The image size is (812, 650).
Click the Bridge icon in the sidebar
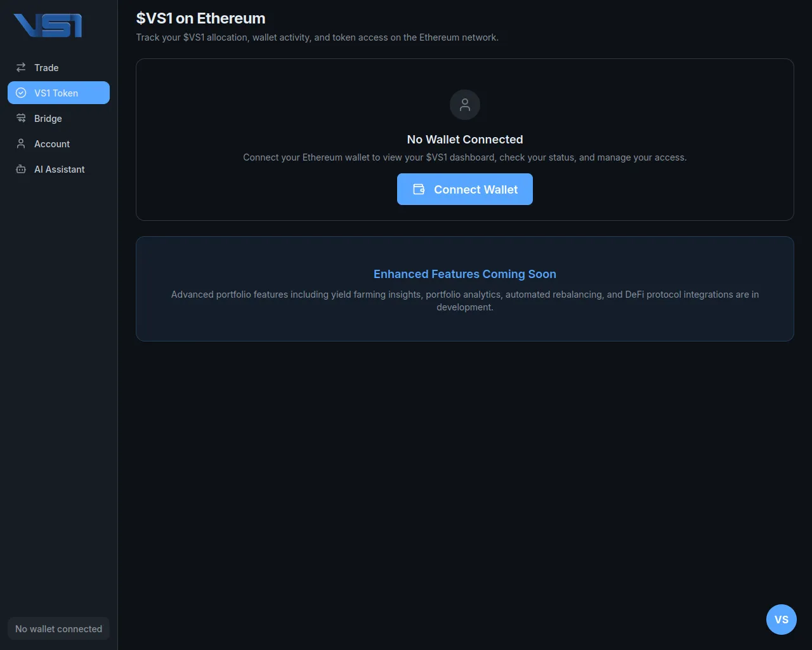pyautogui.click(x=21, y=118)
